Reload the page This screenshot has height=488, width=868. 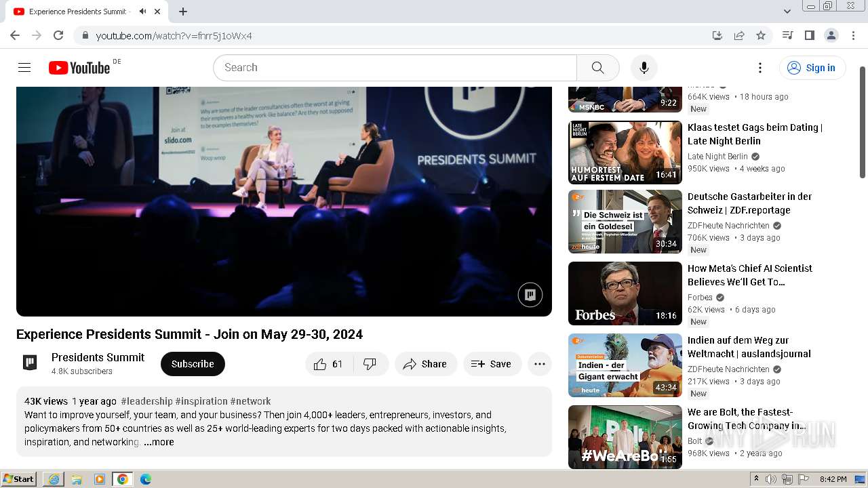[x=58, y=35]
